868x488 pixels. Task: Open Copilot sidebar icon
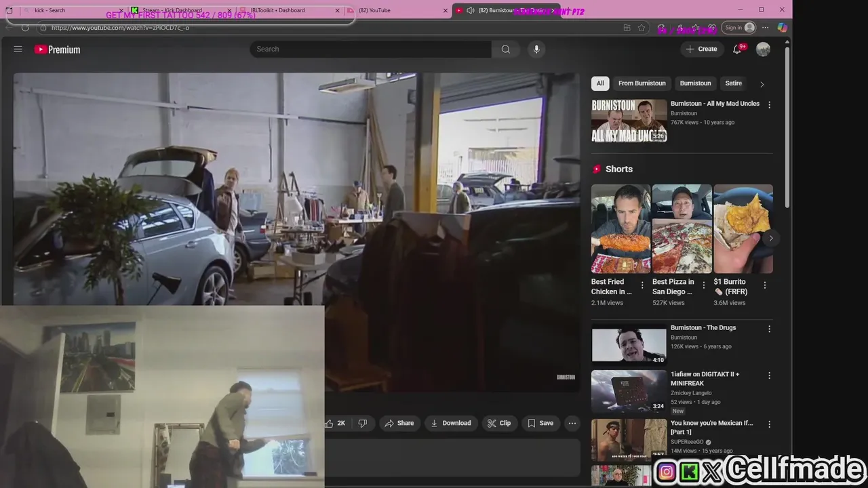(x=782, y=28)
